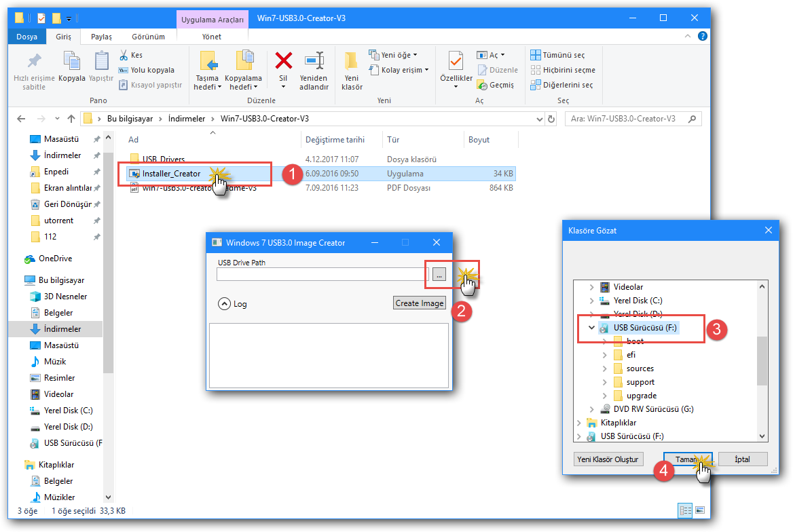Select 3D Nesneler in the sidebar
Image resolution: width=793 pixels, height=532 pixels.
click(65, 297)
